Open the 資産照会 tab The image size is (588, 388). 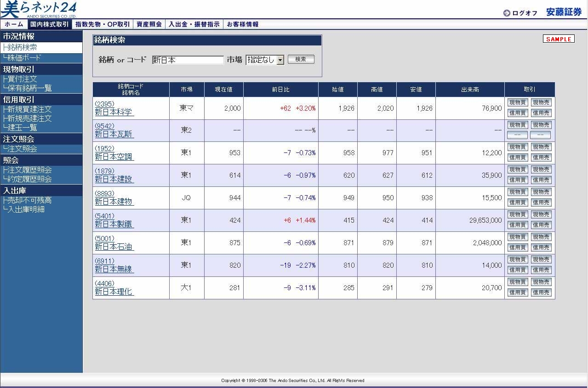(149, 24)
